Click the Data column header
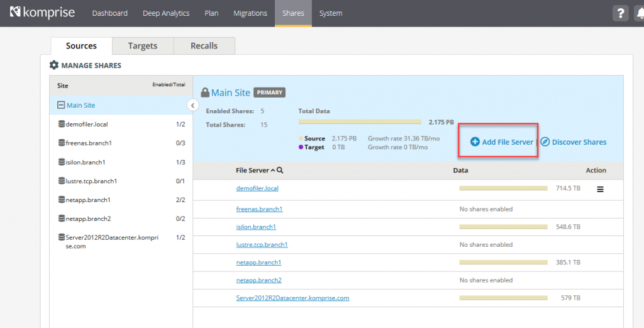The width and height of the screenshot is (644, 328). click(460, 170)
